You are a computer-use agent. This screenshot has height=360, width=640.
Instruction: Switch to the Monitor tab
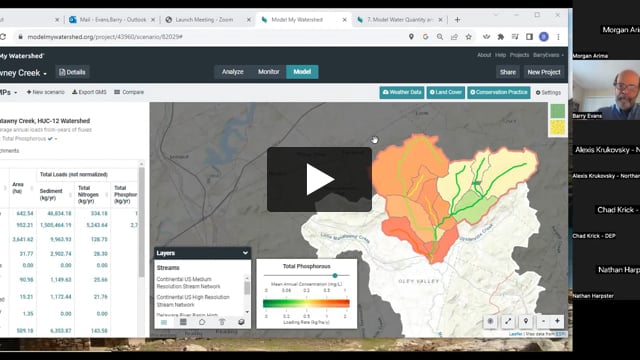268,72
